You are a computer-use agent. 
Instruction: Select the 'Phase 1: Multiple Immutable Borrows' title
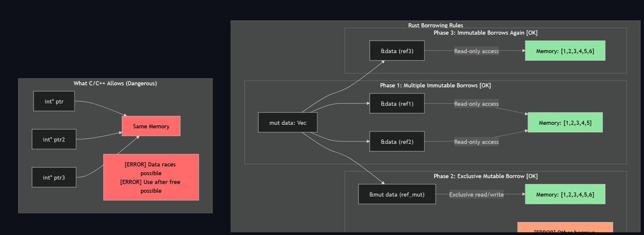(x=435, y=86)
